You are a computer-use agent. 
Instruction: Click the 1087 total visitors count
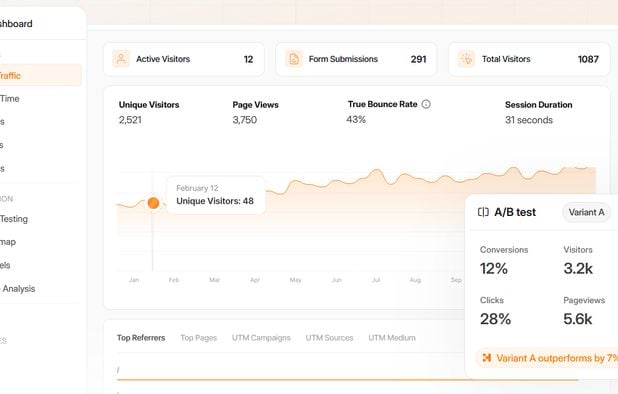pos(588,59)
